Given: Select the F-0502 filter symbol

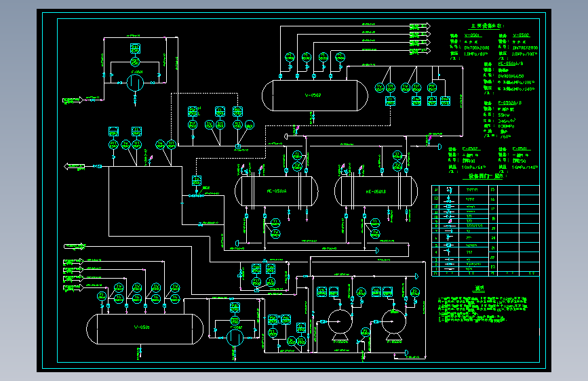Looking at the screenshot, I should (235, 337).
